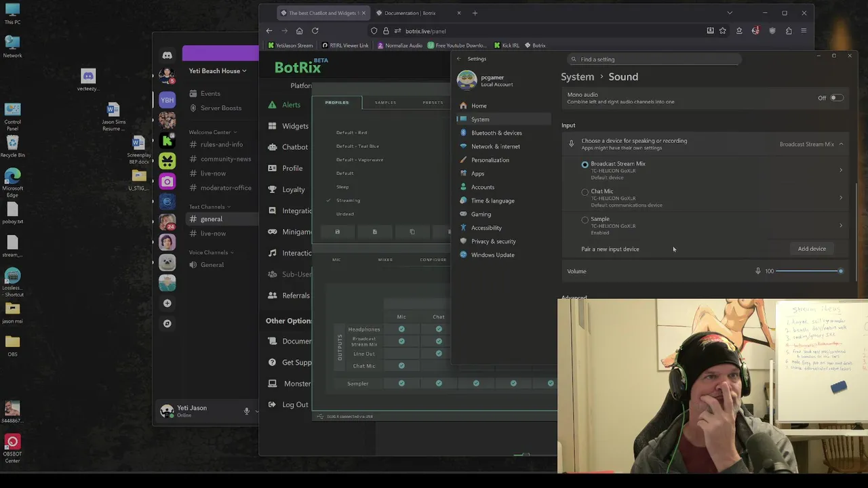Open the Normalize Audio bookmark
This screenshot has height=488, width=868.
click(399, 45)
